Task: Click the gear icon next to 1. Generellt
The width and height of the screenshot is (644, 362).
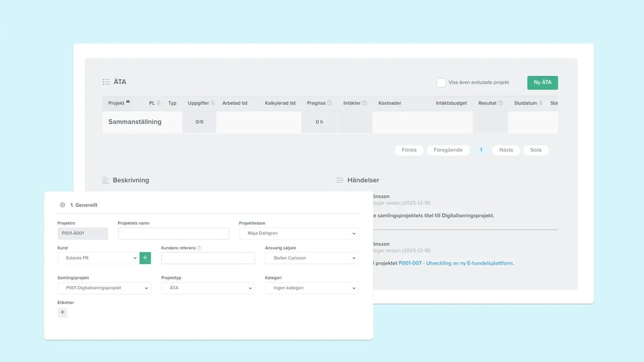Action: point(62,205)
